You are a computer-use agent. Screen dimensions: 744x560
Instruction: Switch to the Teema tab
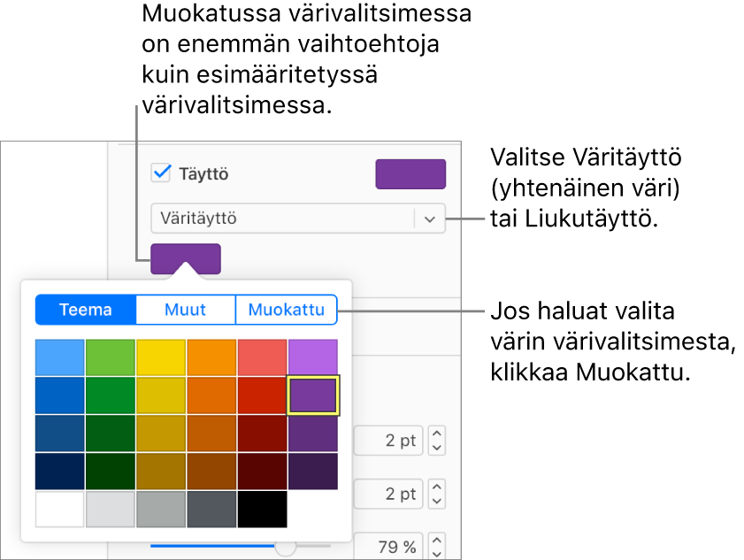[x=86, y=310]
